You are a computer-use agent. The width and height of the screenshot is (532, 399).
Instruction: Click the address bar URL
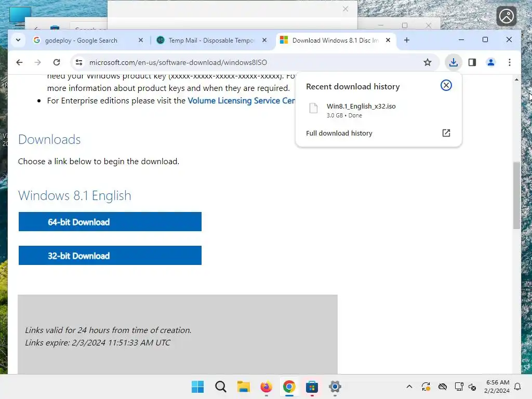(x=178, y=62)
